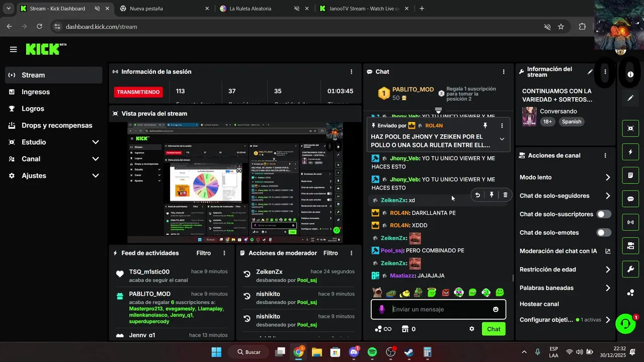Click the document icon in right toolbar

[x=630, y=175]
